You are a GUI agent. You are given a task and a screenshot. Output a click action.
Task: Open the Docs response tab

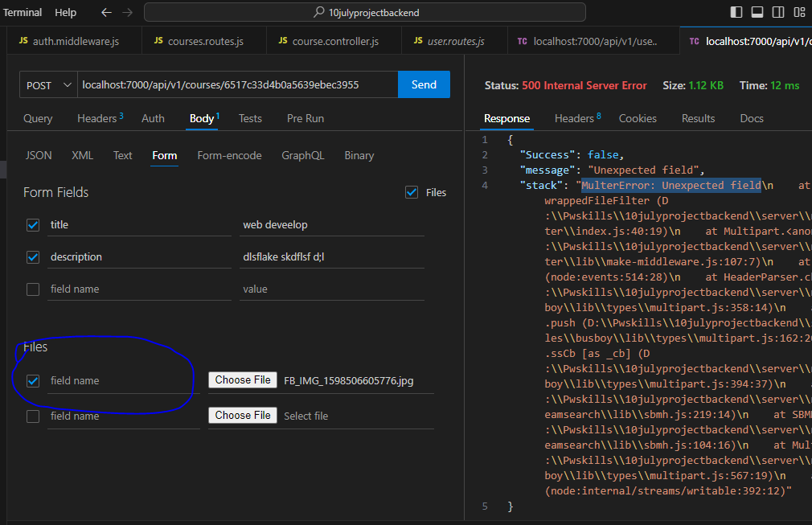click(x=752, y=118)
